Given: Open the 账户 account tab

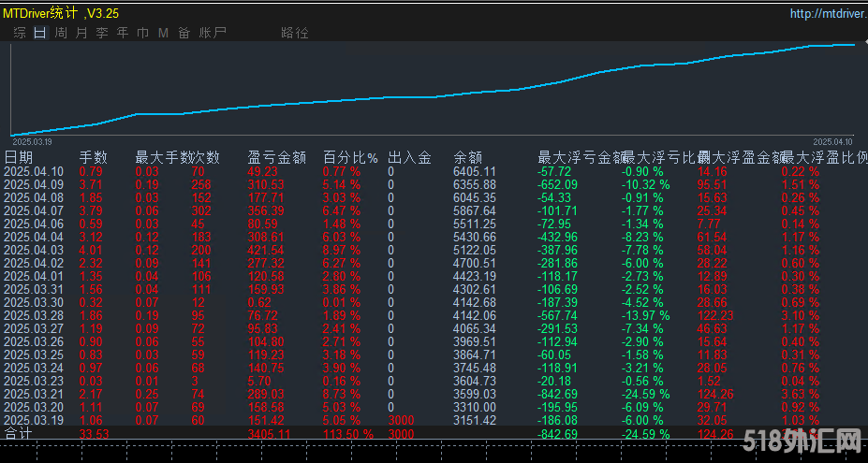Looking at the screenshot, I should [x=213, y=33].
